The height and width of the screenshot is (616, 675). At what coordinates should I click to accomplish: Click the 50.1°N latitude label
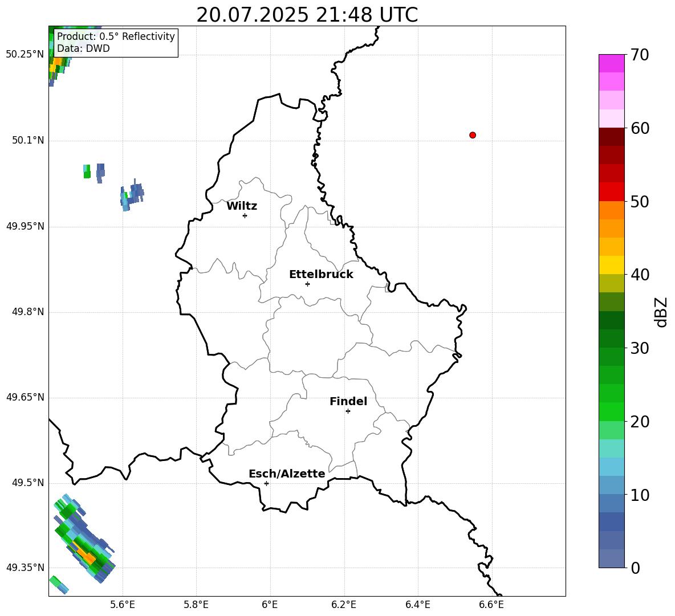tap(28, 141)
